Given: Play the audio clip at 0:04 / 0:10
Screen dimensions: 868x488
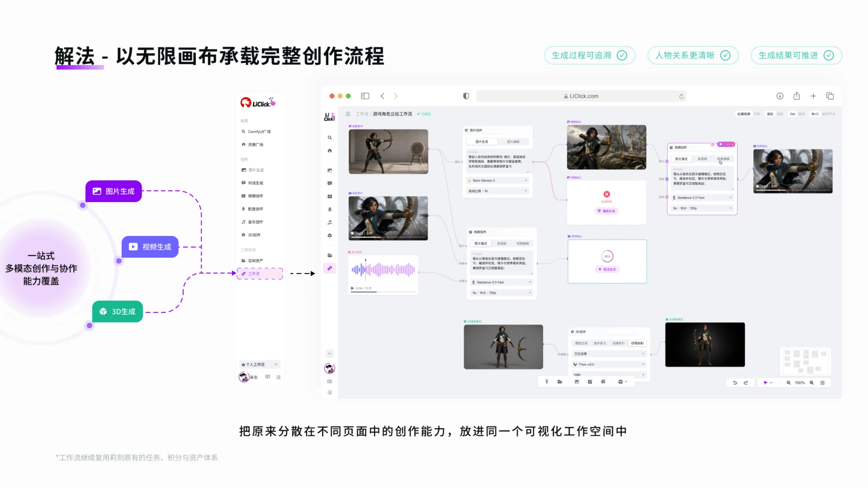Looking at the screenshot, I should (352, 288).
